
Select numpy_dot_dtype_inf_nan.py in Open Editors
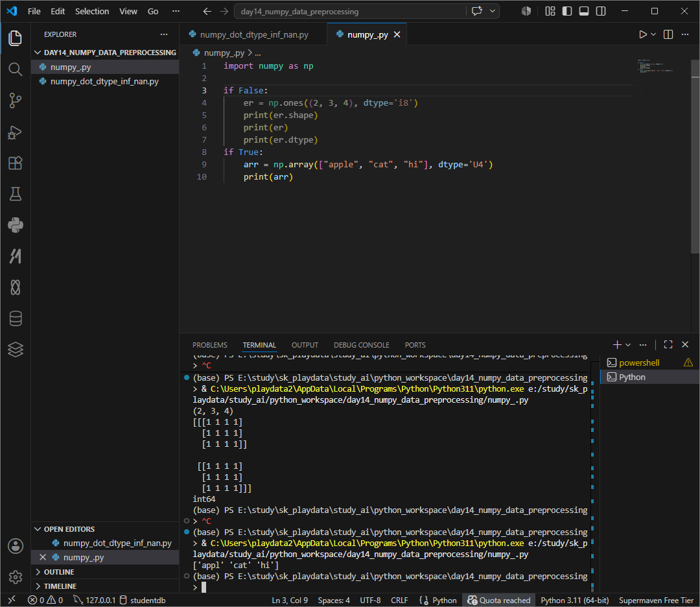tap(106, 543)
